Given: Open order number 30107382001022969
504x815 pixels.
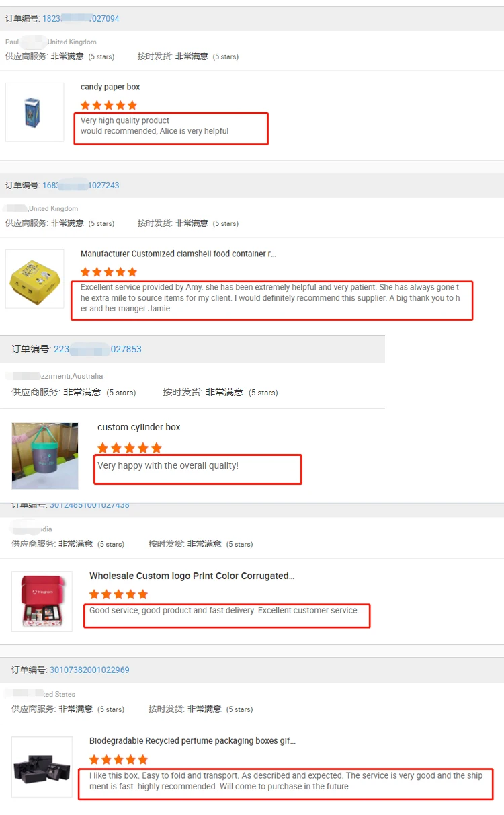Looking at the screenshot, I should coord(89,670).
